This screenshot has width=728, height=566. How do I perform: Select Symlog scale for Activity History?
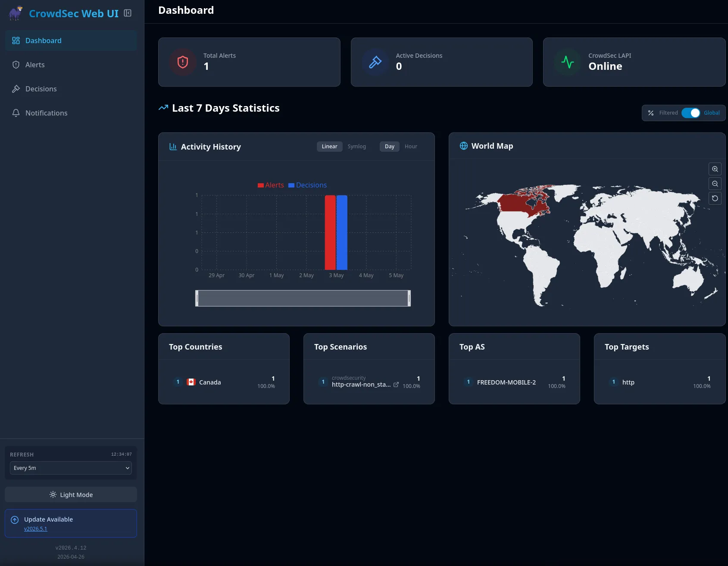(x=357, y=147)
